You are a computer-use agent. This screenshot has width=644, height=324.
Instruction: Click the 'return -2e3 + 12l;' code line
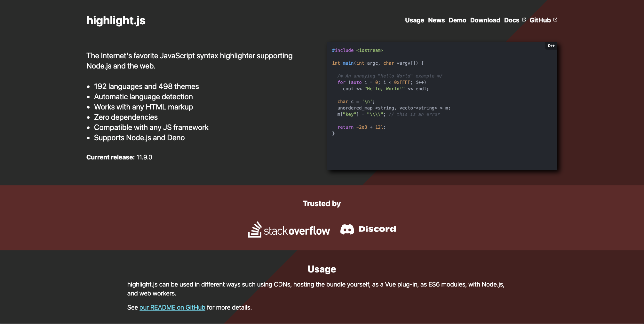coord(362,127)
